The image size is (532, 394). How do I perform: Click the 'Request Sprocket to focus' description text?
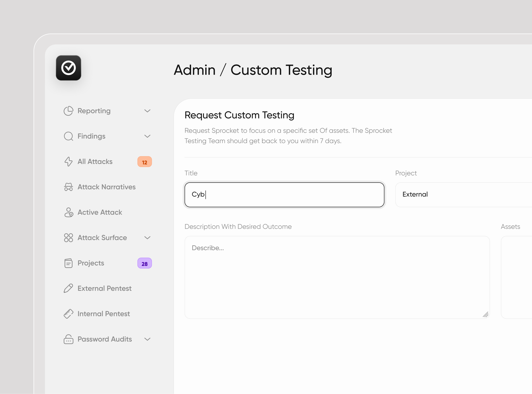(x=288, y=136)
